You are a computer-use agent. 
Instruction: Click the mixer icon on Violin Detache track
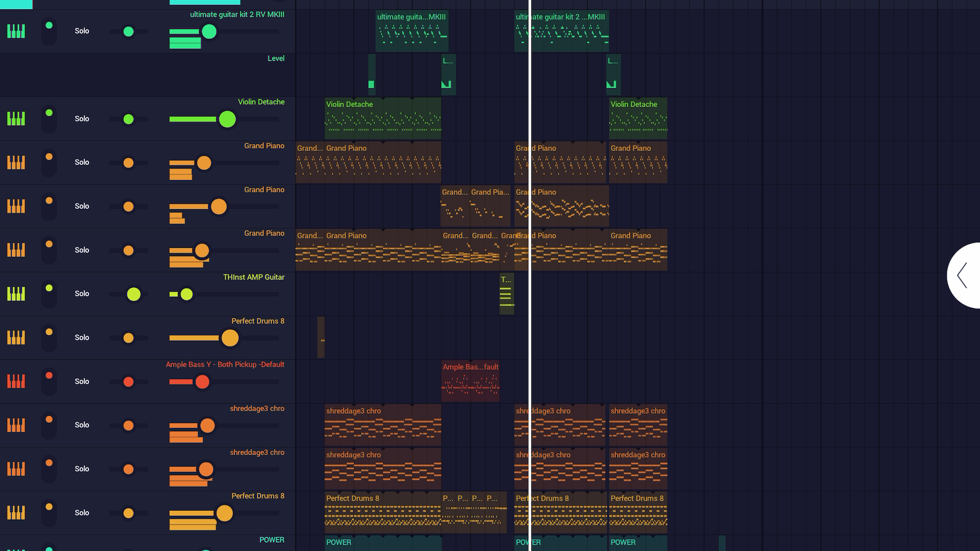click(x=16, y=118)
